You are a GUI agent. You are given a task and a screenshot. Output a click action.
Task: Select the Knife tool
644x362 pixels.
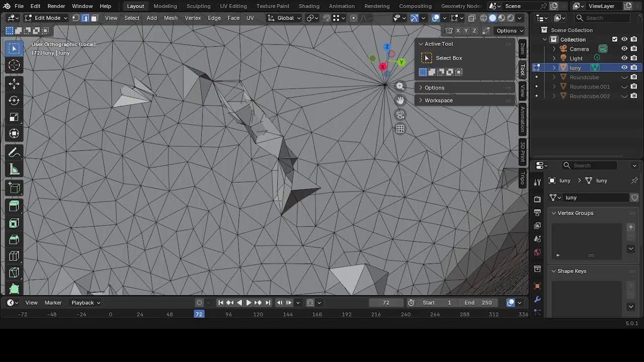(x=14, y=273)
